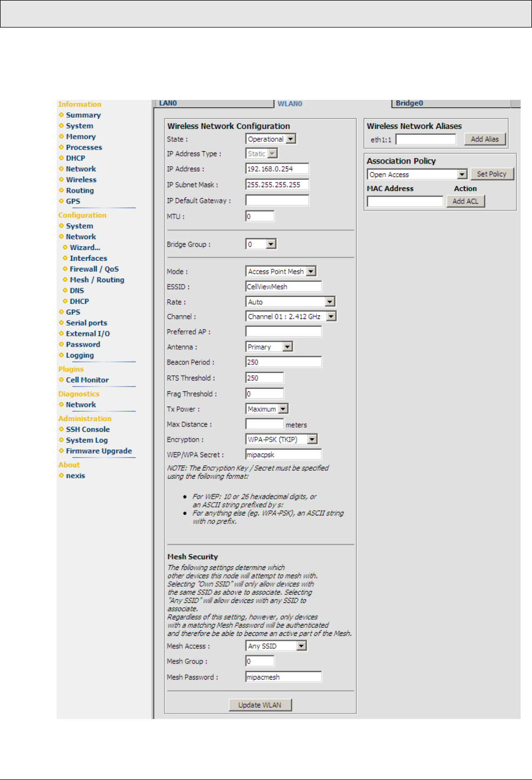Open the Mode dropdown showing Access Point Mesh
Screen dimensions: 532x780
pyautogui.click(x=281, y=272)
